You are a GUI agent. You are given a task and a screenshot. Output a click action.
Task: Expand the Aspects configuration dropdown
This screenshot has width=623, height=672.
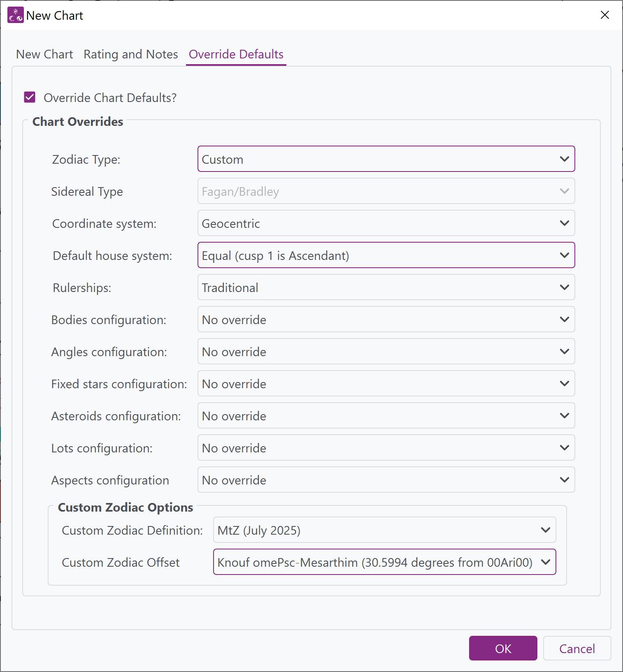(386, 480)
